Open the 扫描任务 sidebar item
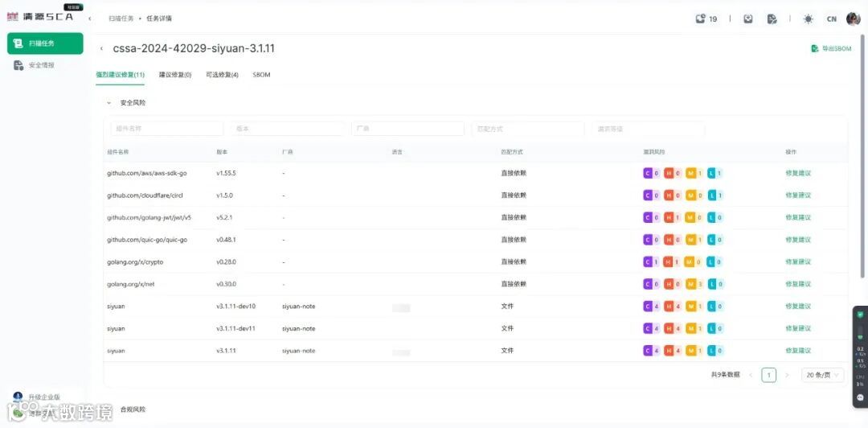This screenshot has height=428, width=868. pos(45,43)
